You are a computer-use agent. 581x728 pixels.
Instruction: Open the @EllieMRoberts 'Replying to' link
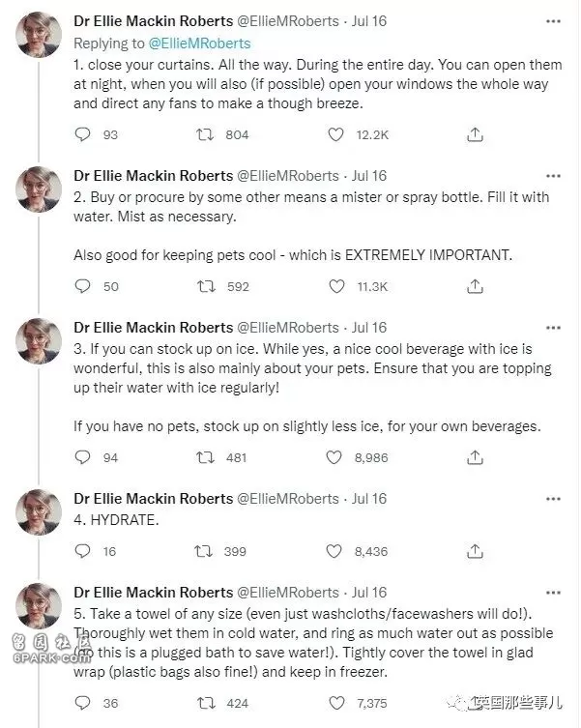tap(199, 44)
